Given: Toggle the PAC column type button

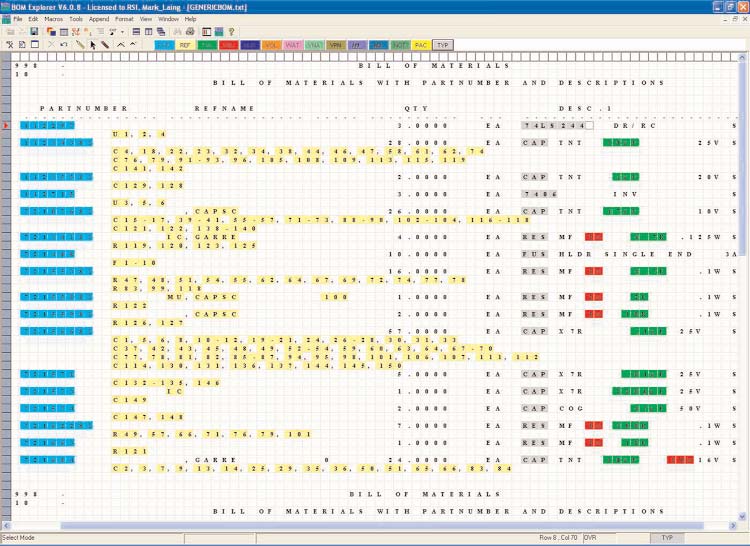Looking at the screenshot, I should pyautogui.click(x=421, y=45).
